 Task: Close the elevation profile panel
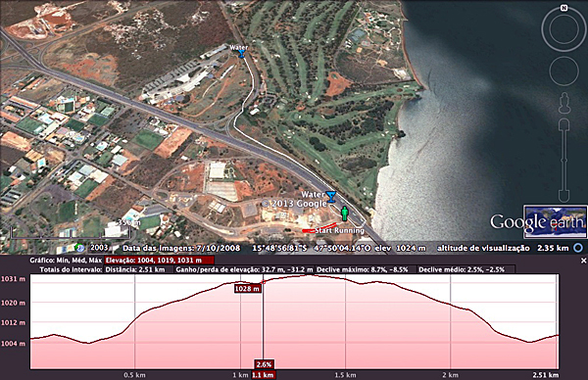point(583,261)
